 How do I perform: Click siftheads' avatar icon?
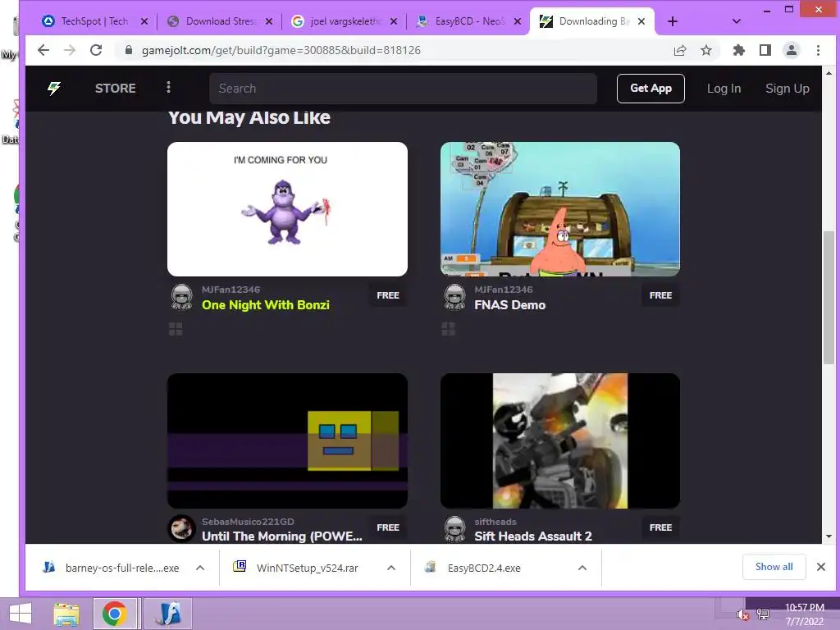454,529
